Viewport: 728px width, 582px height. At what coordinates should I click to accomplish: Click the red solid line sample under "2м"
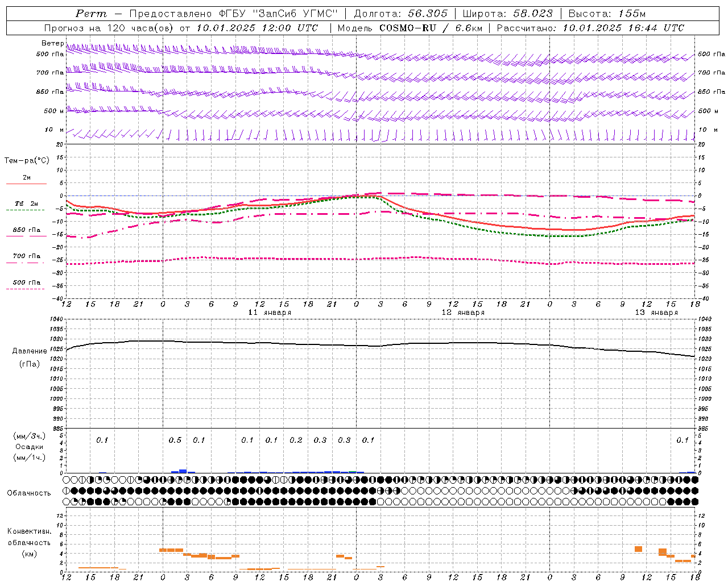point(27,184)
